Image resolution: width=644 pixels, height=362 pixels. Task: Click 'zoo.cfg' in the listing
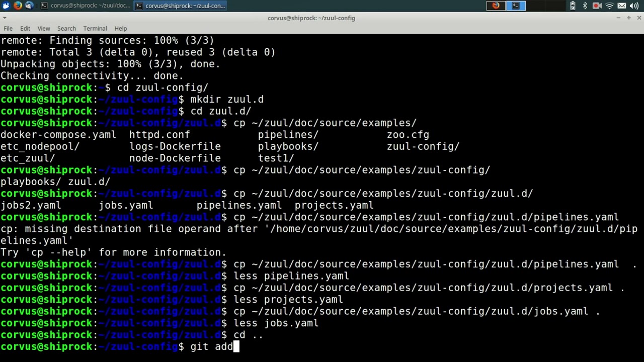(x=408, y=135)
